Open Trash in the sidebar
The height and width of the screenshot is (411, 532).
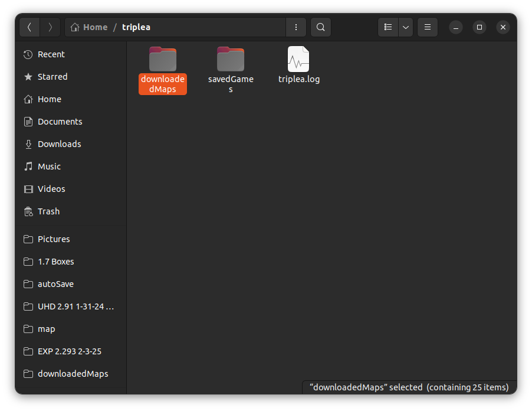coord(71,211)
